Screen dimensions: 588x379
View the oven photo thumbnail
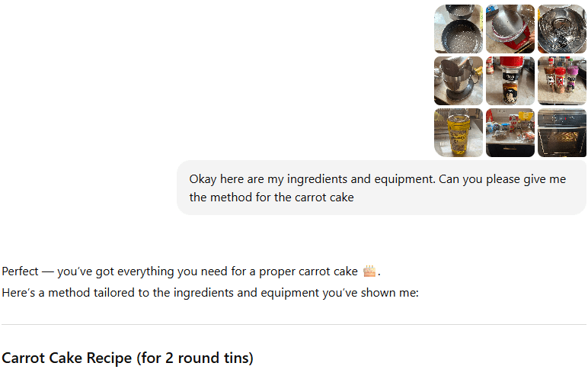coord(561,133)
